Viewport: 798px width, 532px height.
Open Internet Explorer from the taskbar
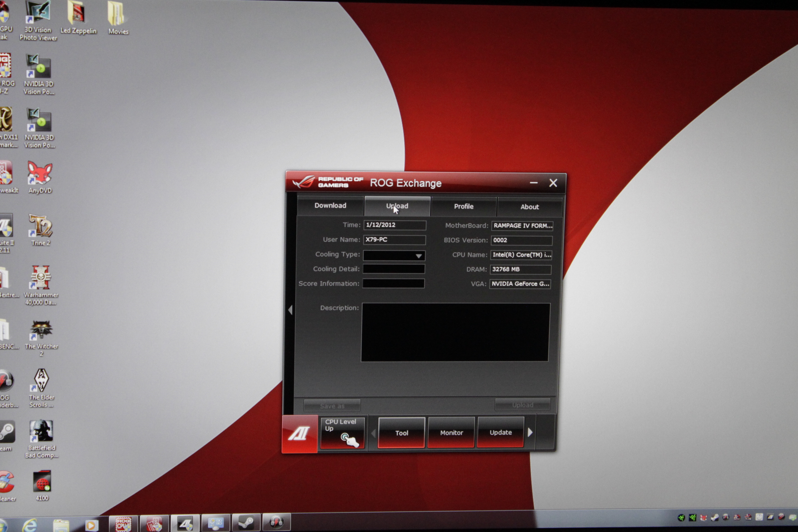pyautogui.click(x=30, y=525)
